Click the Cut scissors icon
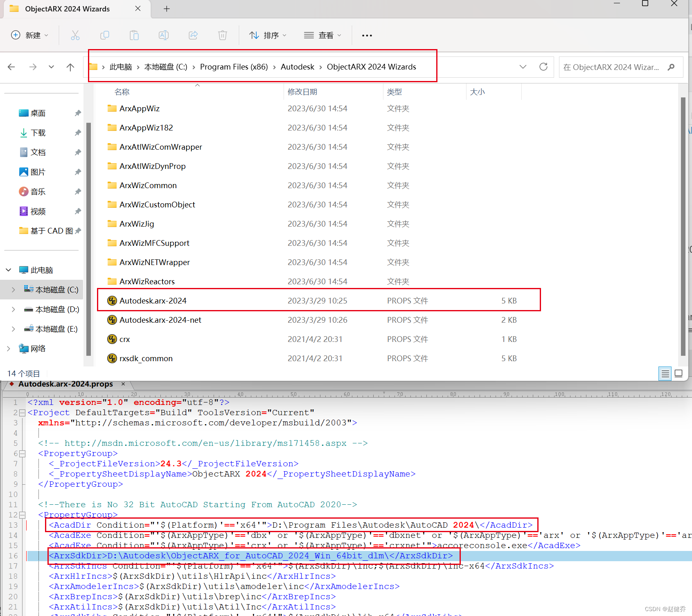 [75, 35]
